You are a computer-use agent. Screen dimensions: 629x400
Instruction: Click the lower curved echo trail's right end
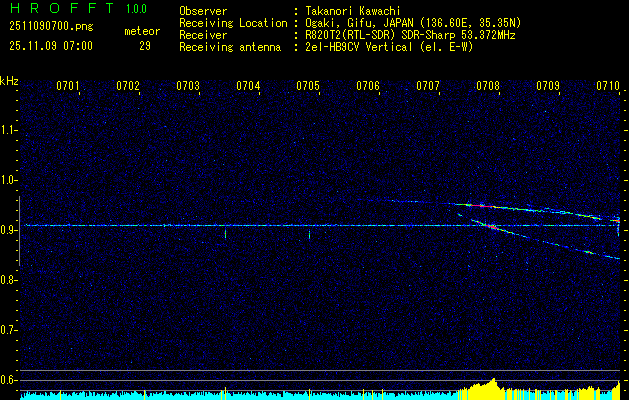click(616, 258)
